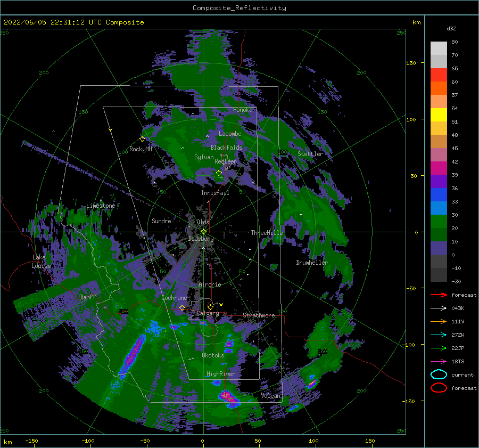The width and height of the screenshot is (479, 448).
Task: Click the HighRiver town label
Action: (221, 374)
